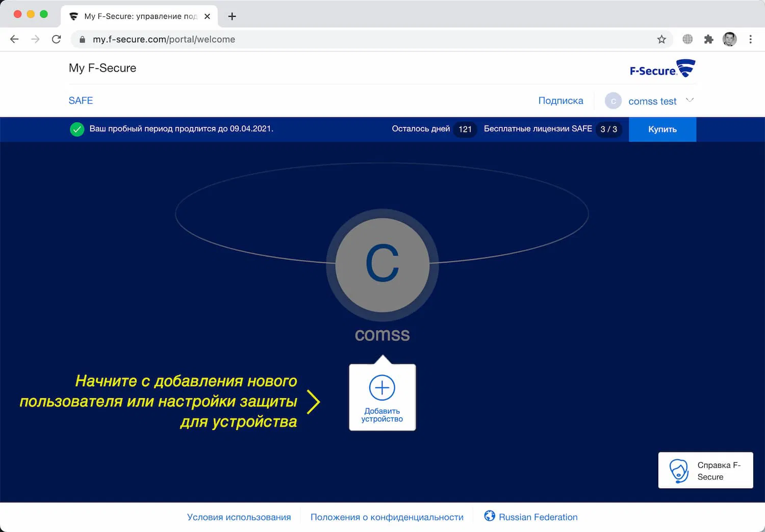Click the globe icon next to Russian Federation
This screenshot has height=532, width=765.
(489, 516)
